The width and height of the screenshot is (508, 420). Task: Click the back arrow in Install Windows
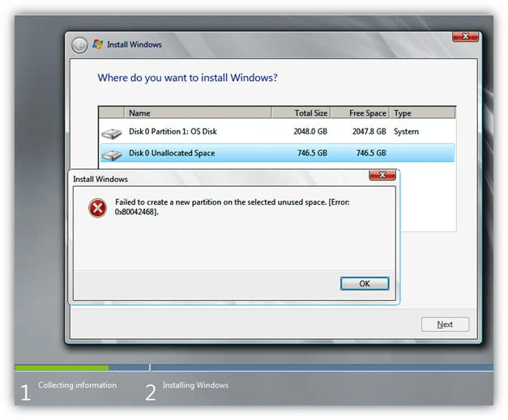(x=79, y=45)
